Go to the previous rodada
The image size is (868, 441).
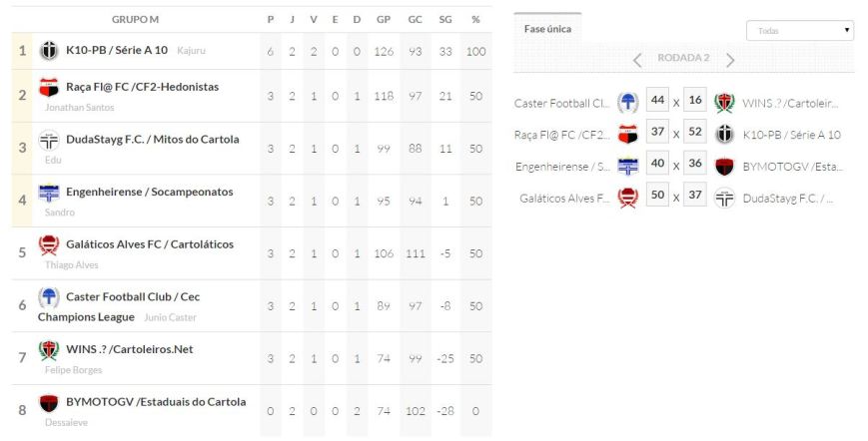click(637, 59)
